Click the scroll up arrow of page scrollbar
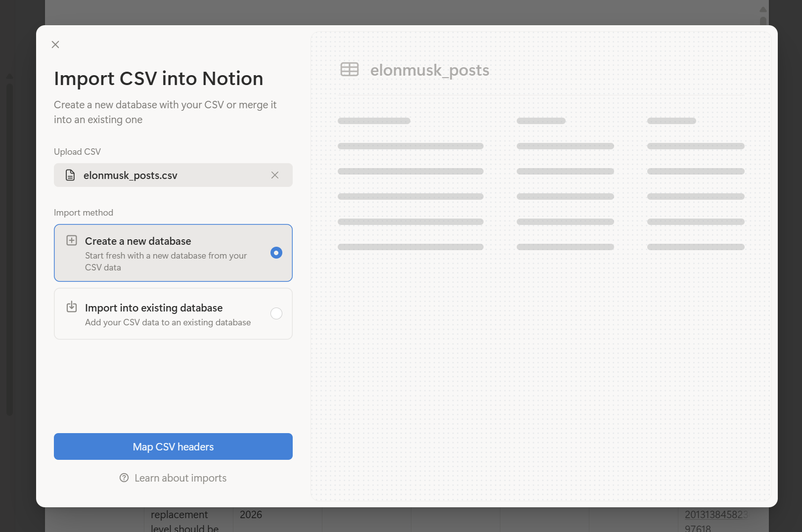This screenshot has height=532, width=802. [763, 9]
